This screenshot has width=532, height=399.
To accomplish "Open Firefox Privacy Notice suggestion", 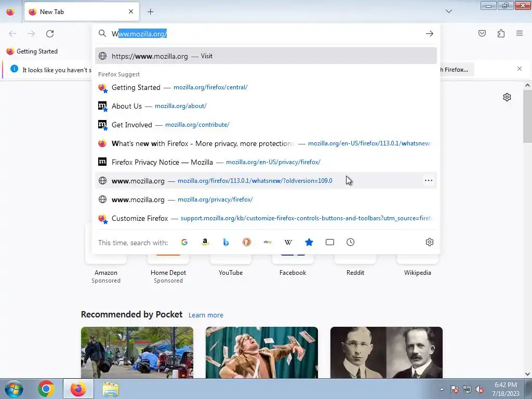I will click(x=266, y=162).
